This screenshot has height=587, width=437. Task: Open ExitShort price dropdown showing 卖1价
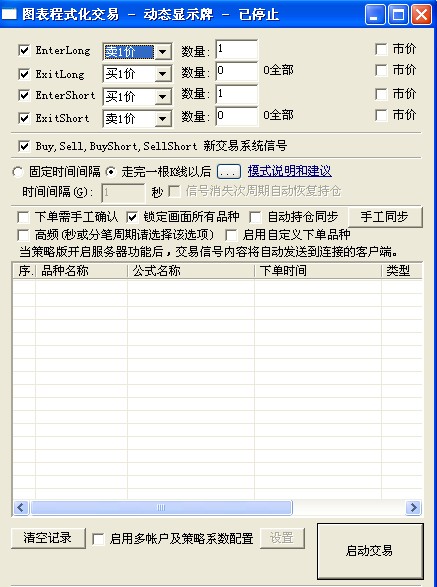(163, 119)
